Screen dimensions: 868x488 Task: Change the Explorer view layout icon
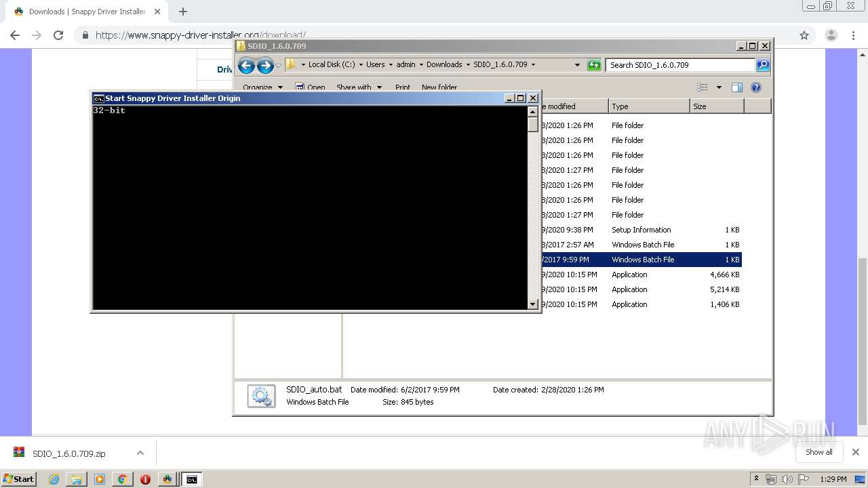coord(703,87)
